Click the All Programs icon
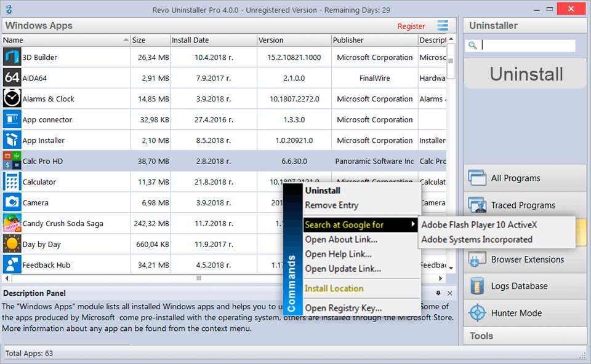Screen dimensions: 591x364 [477, 178]
